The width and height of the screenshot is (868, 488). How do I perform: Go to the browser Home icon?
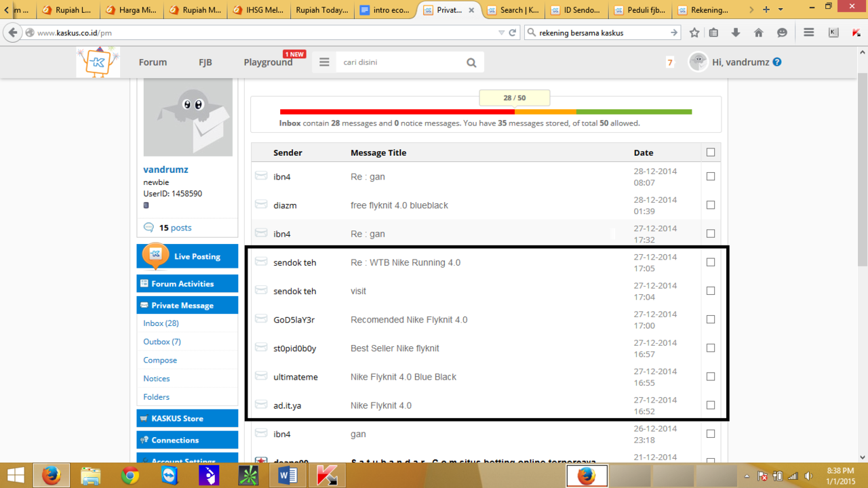click(759, 33)
